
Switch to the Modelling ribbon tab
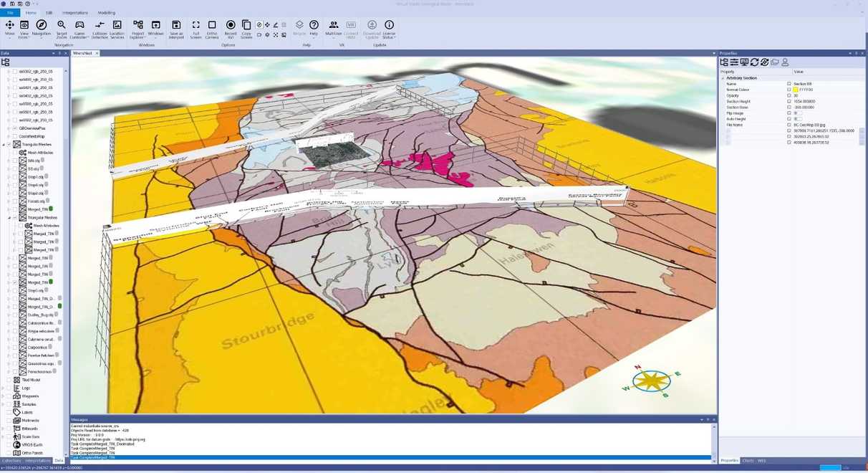pos(106,12)
